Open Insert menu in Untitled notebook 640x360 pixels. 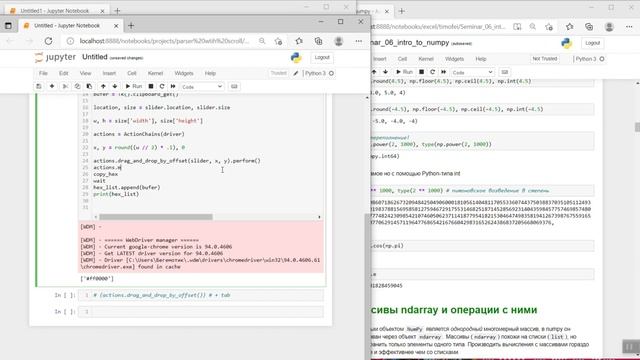pos(109,73)
